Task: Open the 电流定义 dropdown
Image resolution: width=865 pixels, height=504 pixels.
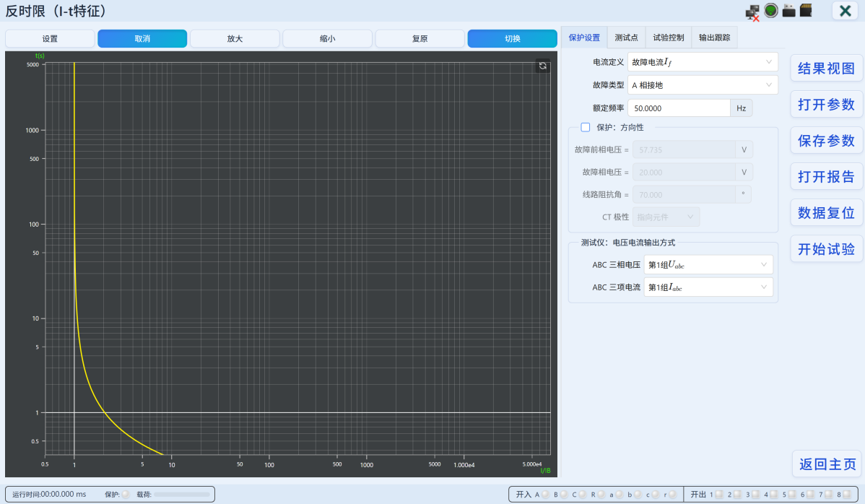Action: click(703, 62)
